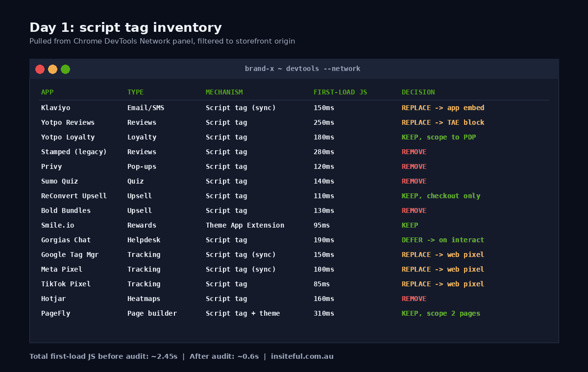Click the 140ms load time value
The width and height of the screenshot is (588, 372).
[324, 181]
